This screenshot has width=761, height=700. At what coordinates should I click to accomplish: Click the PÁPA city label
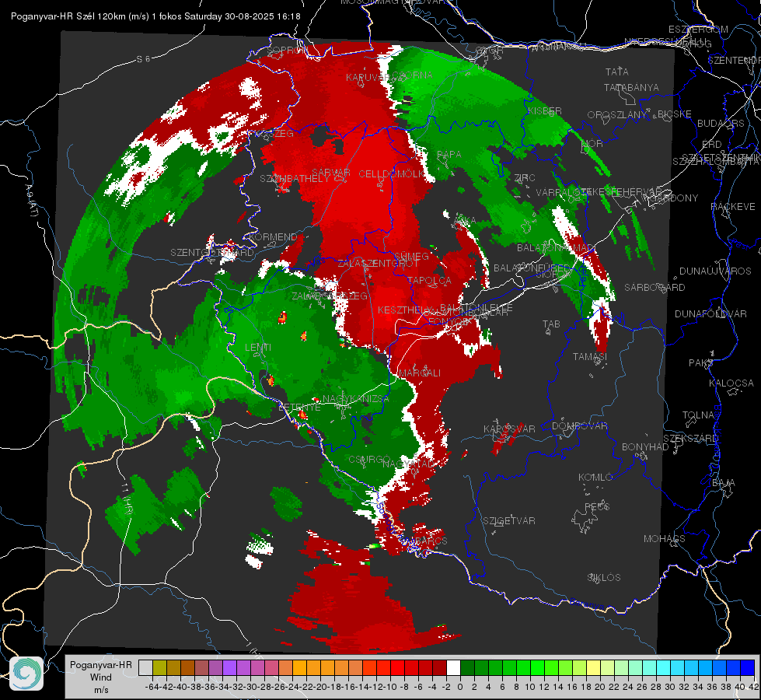tap(449, 154)
